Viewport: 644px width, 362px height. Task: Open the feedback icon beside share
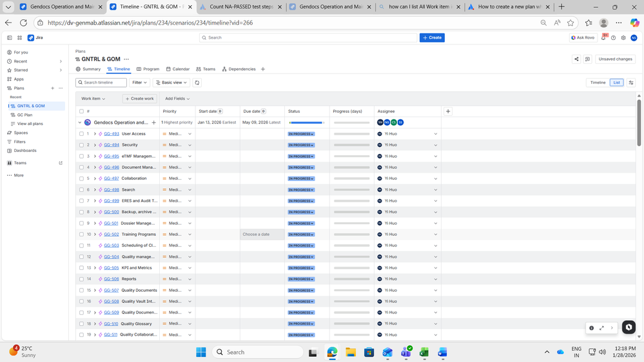coord(587,59)
